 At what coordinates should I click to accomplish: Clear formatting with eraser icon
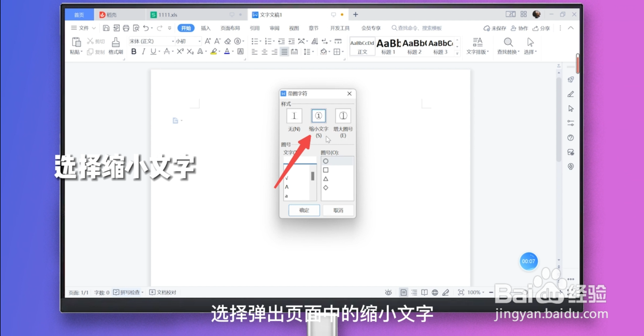tap(227, 41)
